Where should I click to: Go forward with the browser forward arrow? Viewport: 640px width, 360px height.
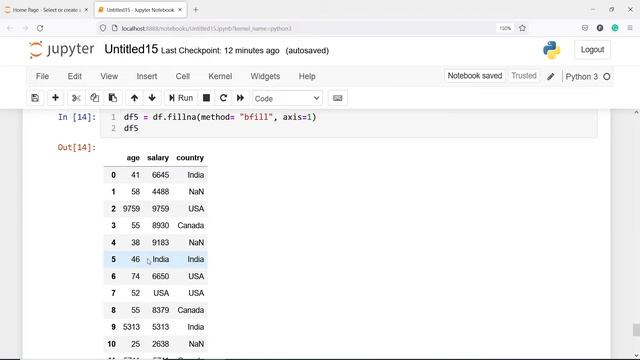coord(25,28)
